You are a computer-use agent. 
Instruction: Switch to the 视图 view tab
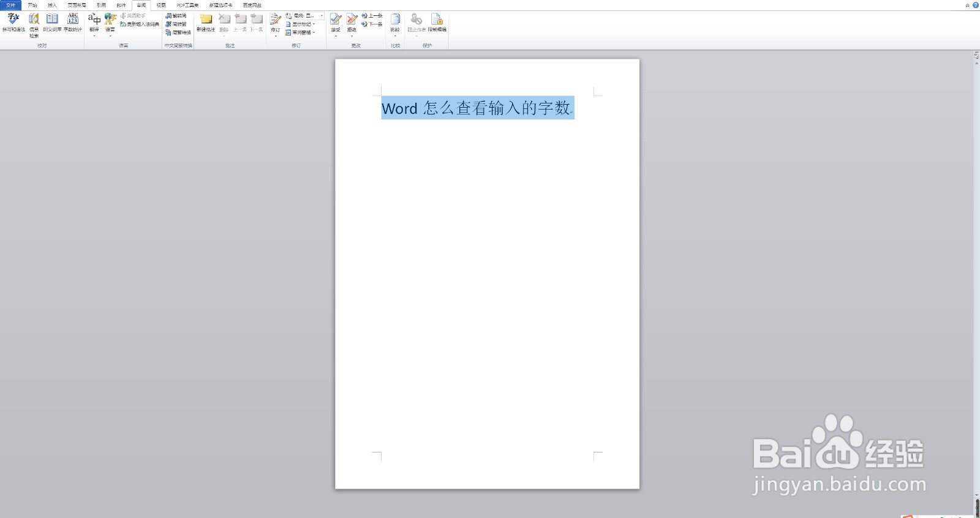161,5
